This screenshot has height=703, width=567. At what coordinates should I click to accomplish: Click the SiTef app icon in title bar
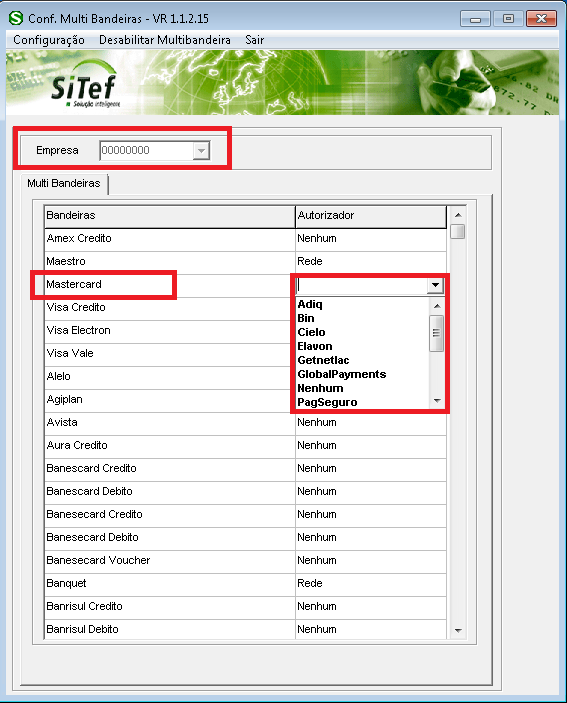point(16,18)
